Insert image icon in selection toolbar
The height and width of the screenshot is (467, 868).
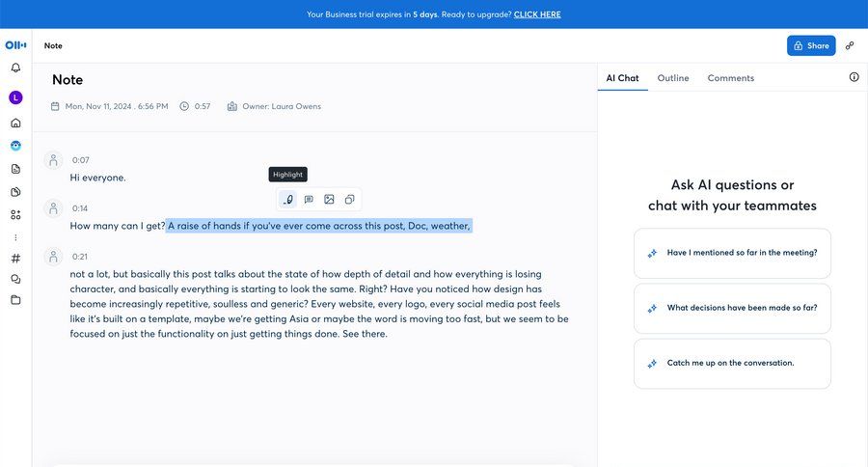pyautogui.click(x=330, y=200)
